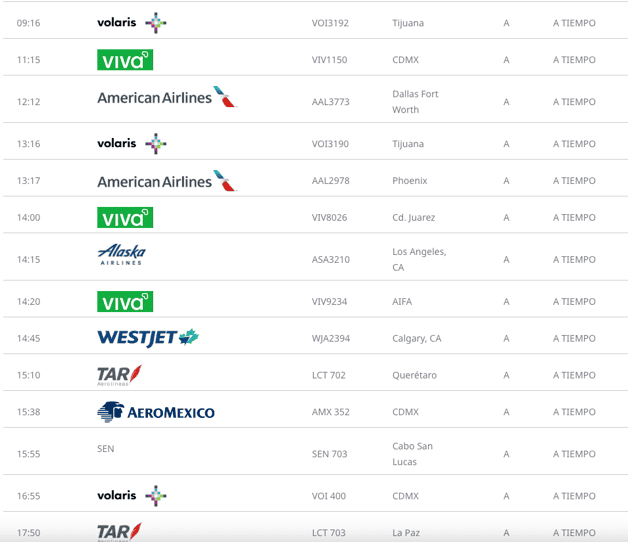Click the Viva logo on the AIFA flight
628x542 pixels.
click(x=125, y=301)
